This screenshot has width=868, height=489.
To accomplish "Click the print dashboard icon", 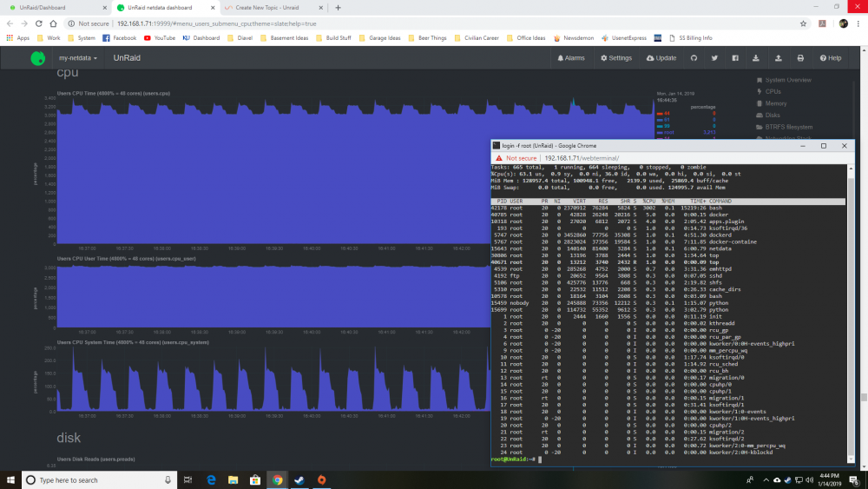I will (x=800, y=58).
